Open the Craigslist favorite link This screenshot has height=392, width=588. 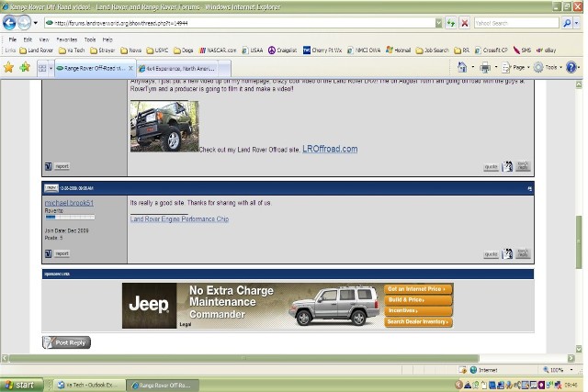click(283, 50)
